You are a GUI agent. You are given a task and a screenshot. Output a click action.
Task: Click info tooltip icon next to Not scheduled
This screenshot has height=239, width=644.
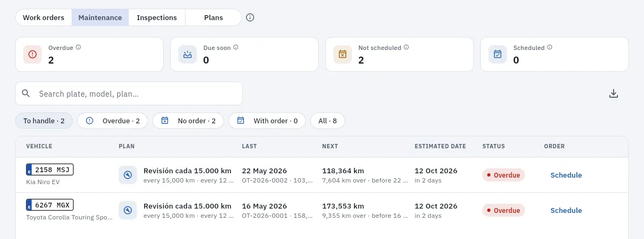[406, 47]
